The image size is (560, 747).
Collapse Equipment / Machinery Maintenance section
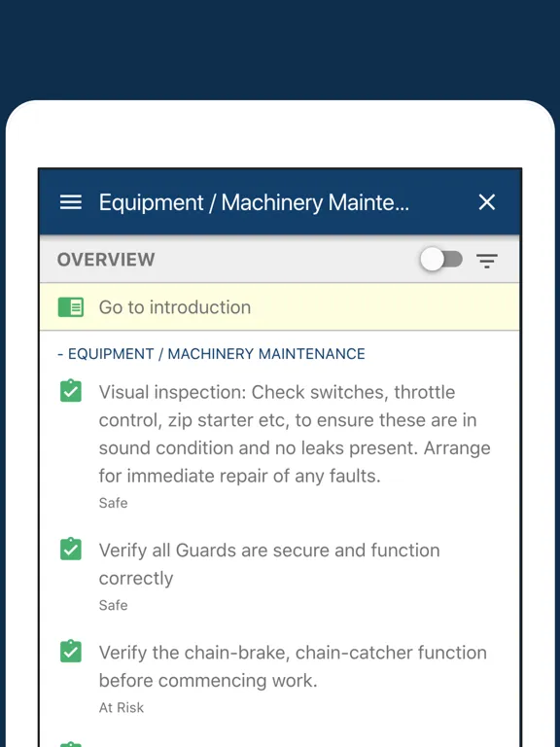[x=211, y=354]
